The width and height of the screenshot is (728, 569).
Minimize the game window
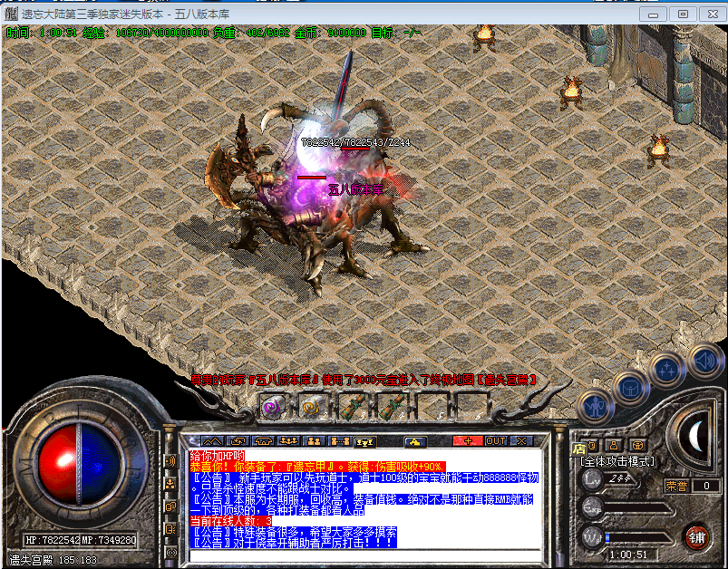pyautogui.click(x=654, y=14)
